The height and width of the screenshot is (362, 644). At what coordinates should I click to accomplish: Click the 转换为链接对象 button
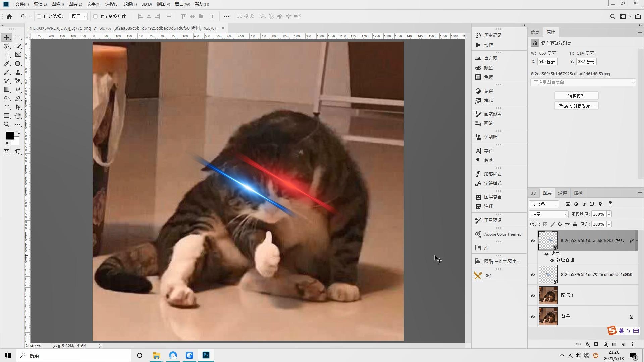click(x=576, y=106)
